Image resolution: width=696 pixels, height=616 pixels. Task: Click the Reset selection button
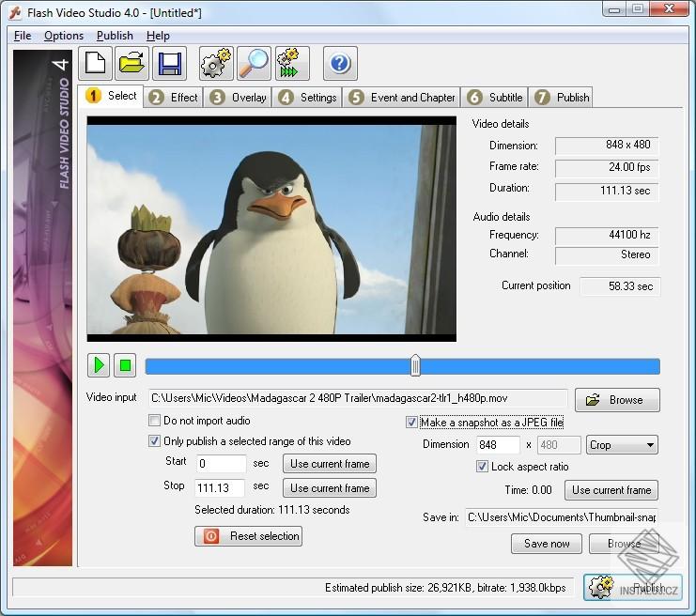248,536
